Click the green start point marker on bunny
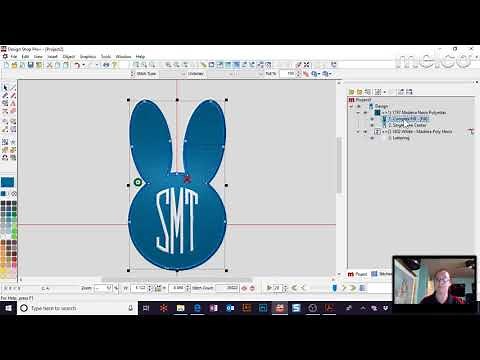 point(138,182)
